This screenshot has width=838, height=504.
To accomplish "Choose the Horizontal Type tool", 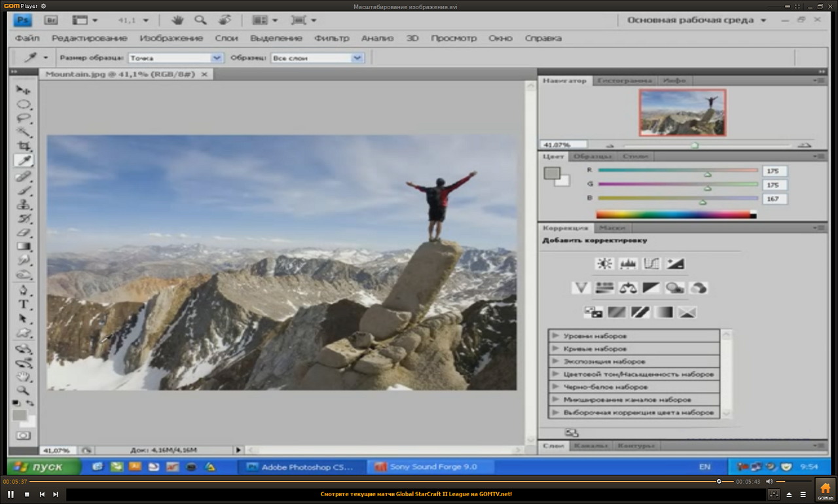I will (24, 304).
